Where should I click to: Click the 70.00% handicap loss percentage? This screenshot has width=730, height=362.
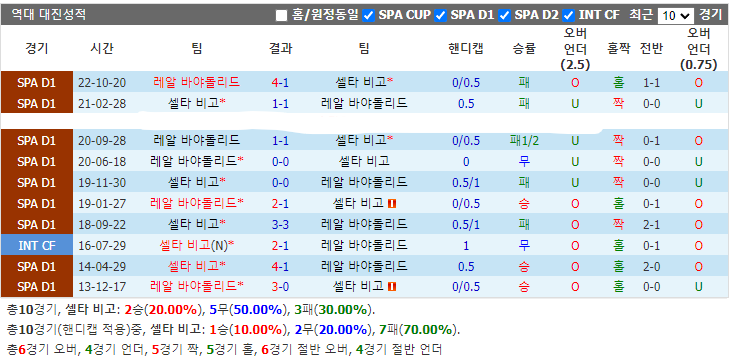pos(427,330)
